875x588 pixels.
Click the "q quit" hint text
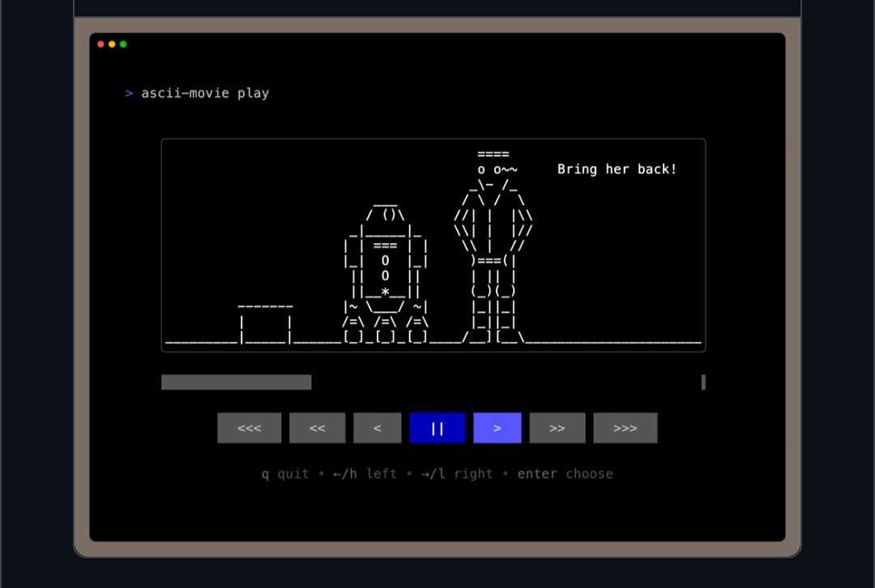(284, 474)
